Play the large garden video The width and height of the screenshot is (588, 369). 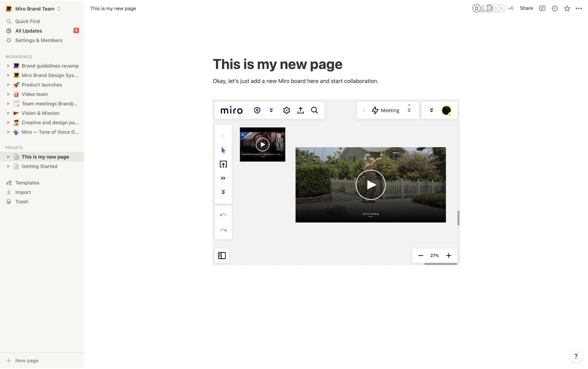coord(371,185)
